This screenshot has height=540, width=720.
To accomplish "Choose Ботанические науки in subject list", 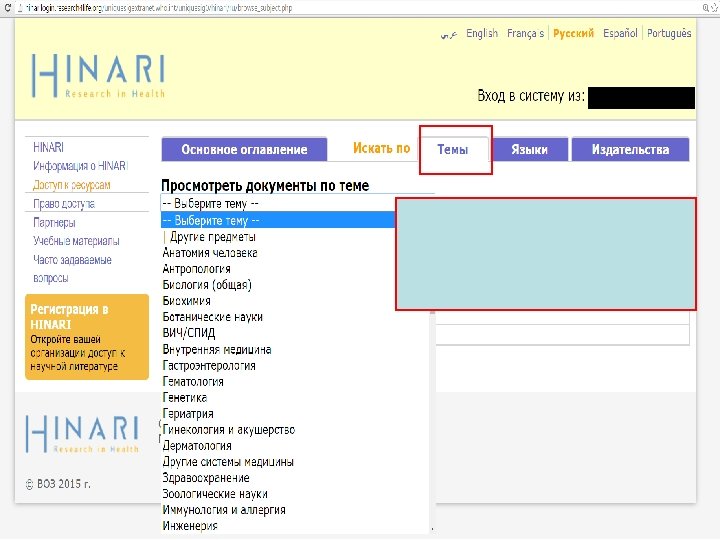I will 213,317.
